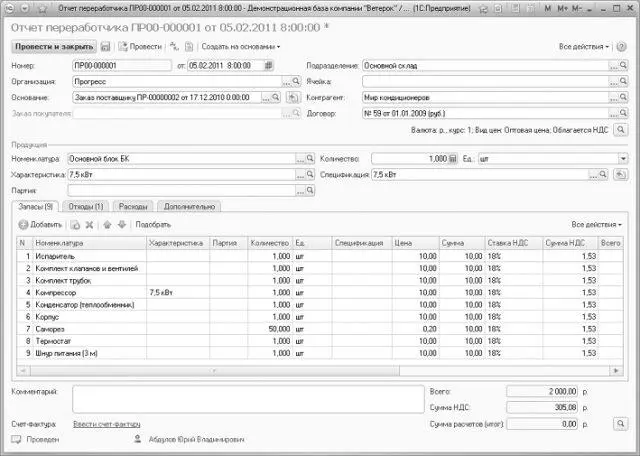640x456 pixels.
Task: Switch to Дополнительно tab
Action: [x=189, y=207]
